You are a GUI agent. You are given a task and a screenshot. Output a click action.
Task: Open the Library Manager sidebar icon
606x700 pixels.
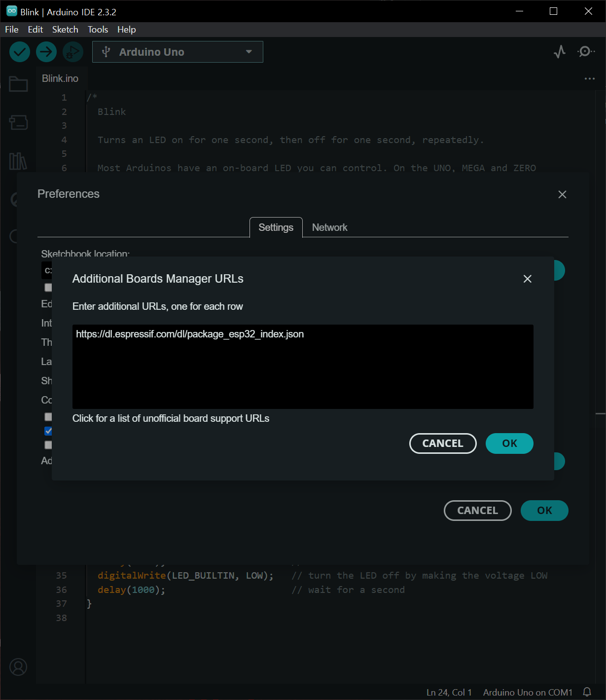pyautogui.click(x=18, y=161)
